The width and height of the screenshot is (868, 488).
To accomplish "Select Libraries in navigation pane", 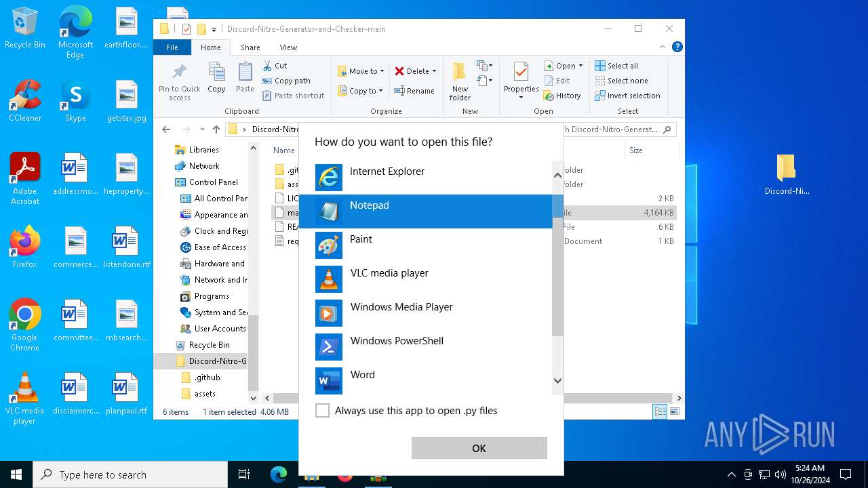I will click(x=203, y=150).
